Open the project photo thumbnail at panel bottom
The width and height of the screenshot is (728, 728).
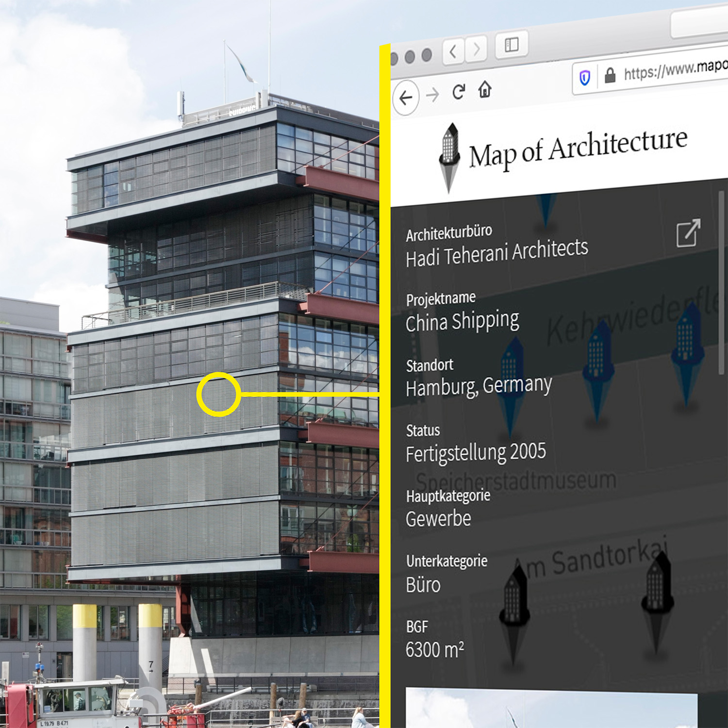click(551, 708)
